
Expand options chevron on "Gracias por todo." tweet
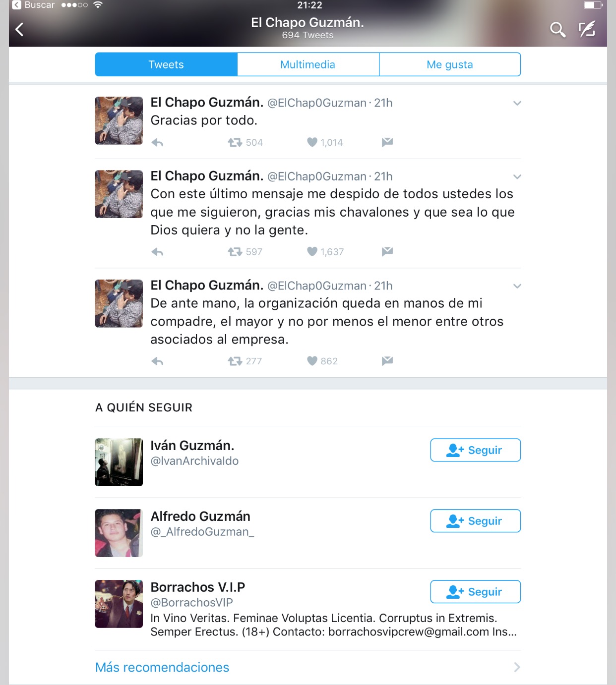(x=517, y=103)
